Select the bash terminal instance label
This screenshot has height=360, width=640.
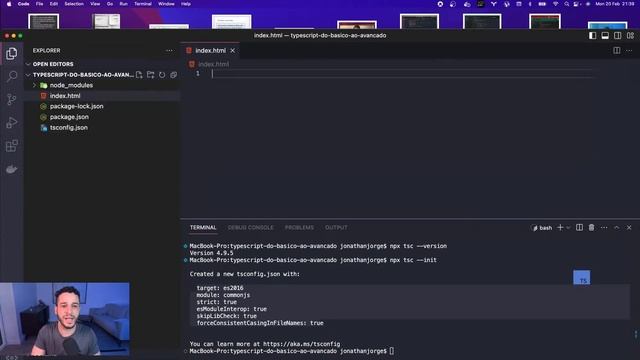(x=542, y=228)
